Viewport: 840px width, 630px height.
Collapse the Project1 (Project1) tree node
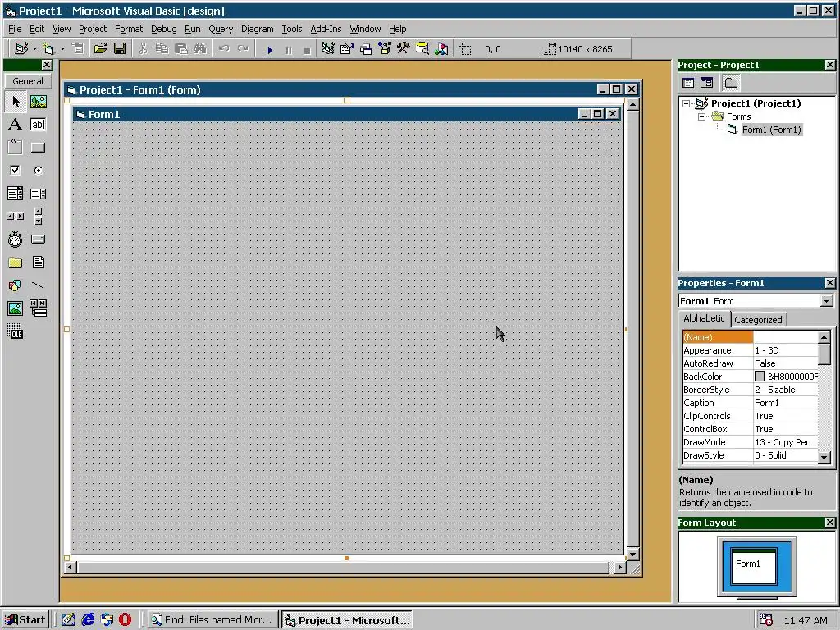[687, 104]
